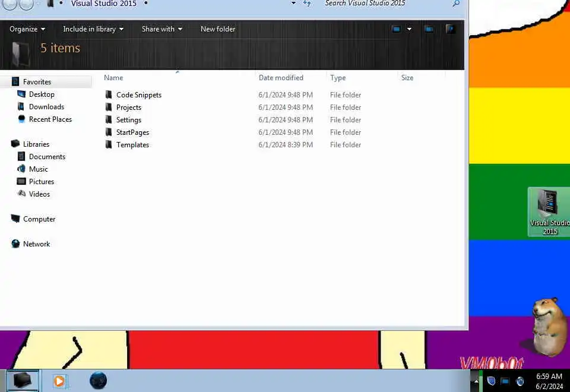Screen dimensions: 570x392
Task: Click the Visual Studio 2015 breadcrumb
Action: point(103,4)
